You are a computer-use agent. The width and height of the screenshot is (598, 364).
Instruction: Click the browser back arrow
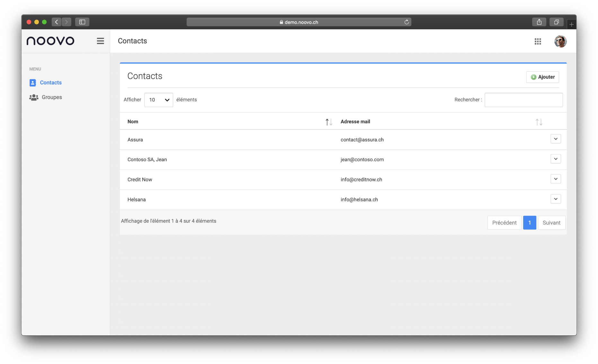(x=57, y=22)
